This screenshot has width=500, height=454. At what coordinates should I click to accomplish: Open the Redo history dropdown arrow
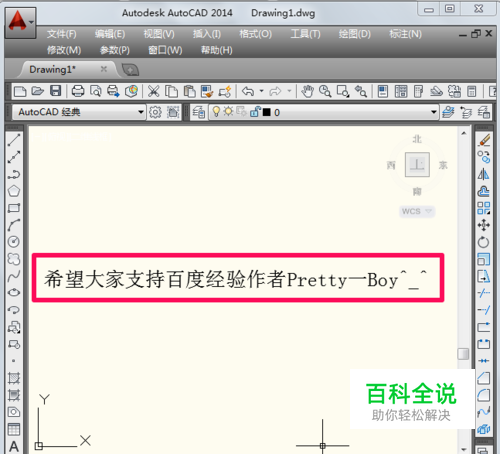coord(289,91)
